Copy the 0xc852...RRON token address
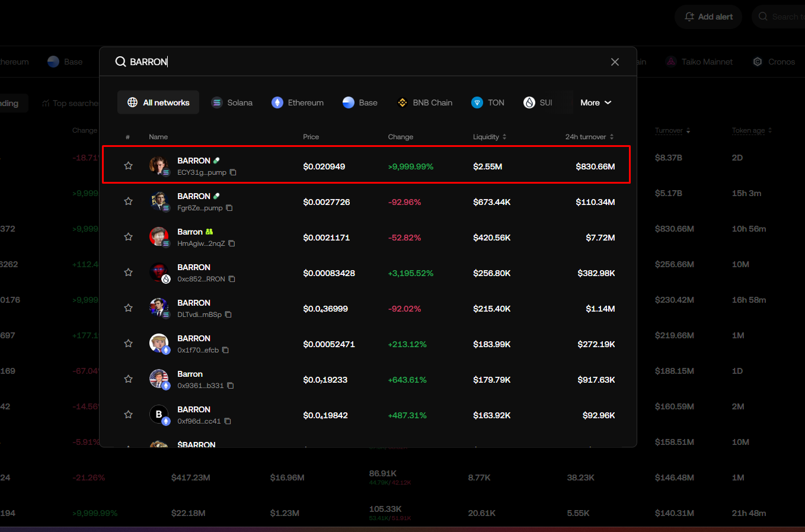This screenshot has width=805, height=532. click(x=232, y=279)
